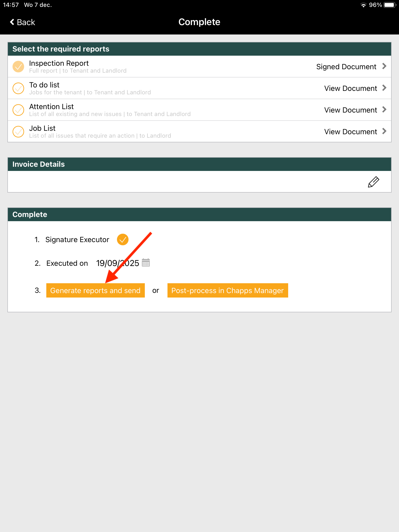Toggle the To do list checkbox
The height and width of the screenshot is (532, 399).
click(x=18, y=88)
